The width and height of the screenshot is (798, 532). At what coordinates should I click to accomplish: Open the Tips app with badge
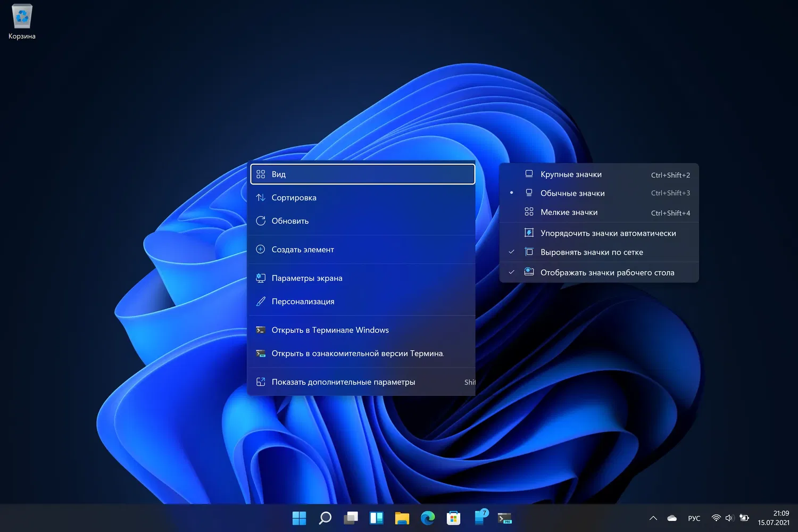point(480,518)
